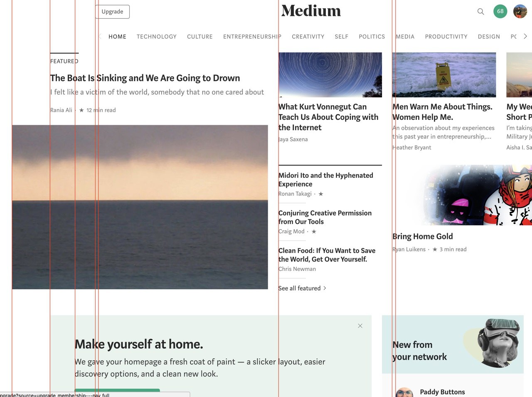The height and width of the screenshot is (397, 532).
Task: Open the SELF topic
Action: (342, 37)
